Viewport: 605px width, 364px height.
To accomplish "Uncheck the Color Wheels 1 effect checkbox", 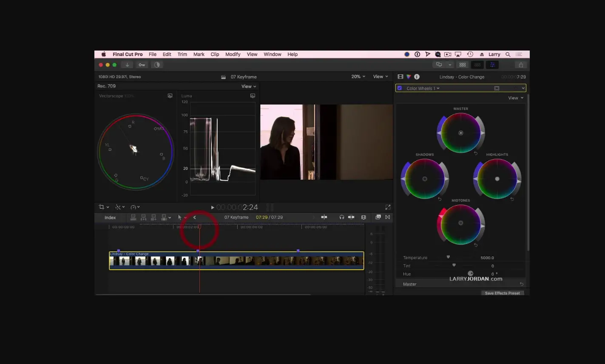I will pos(399,88).
